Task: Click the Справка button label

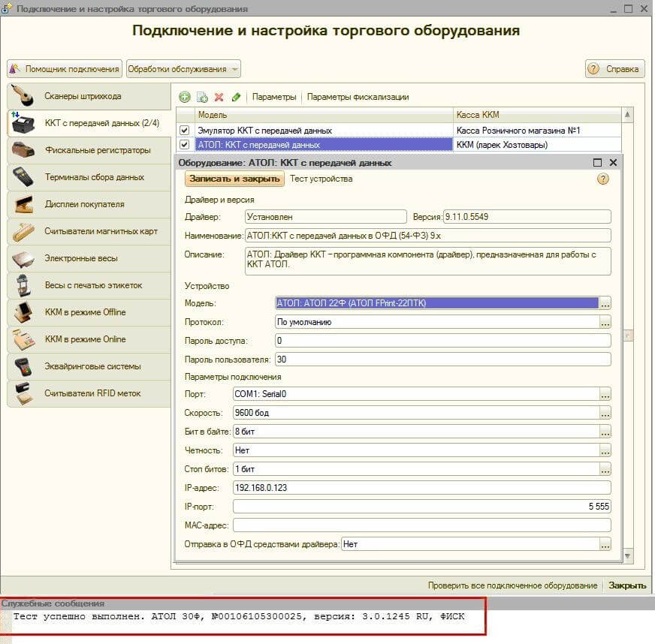Action: click(623, 69)
